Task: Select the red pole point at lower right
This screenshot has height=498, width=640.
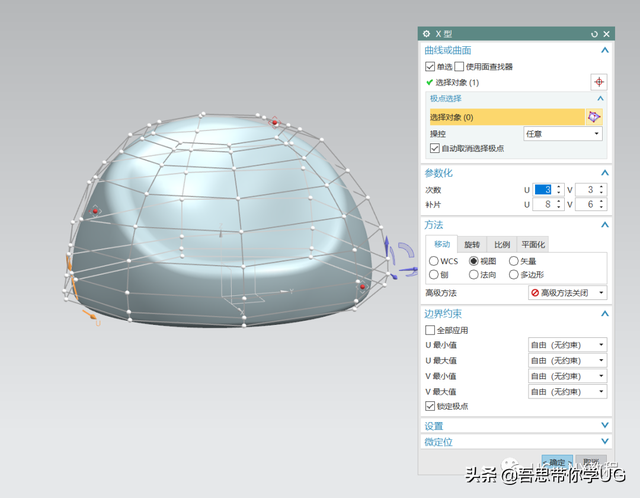Action: click(362, 287)
